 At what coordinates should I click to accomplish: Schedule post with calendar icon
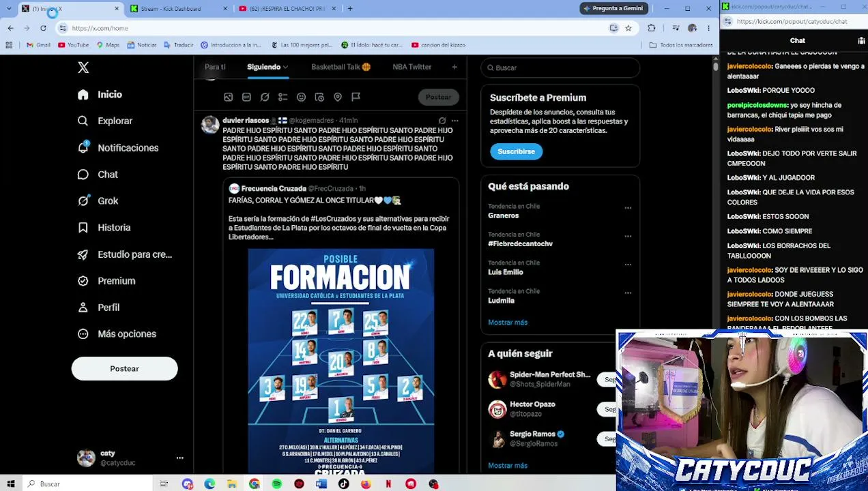pos(319,97)
